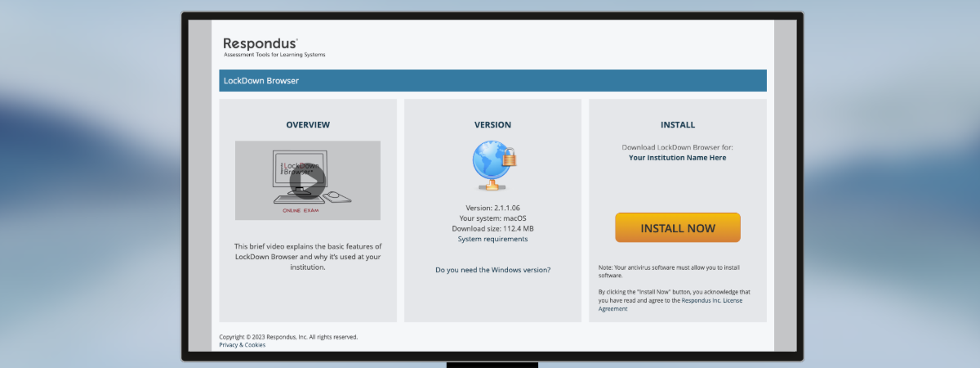
Task: Open the Privacy & Cookies link
Action: 242,344
